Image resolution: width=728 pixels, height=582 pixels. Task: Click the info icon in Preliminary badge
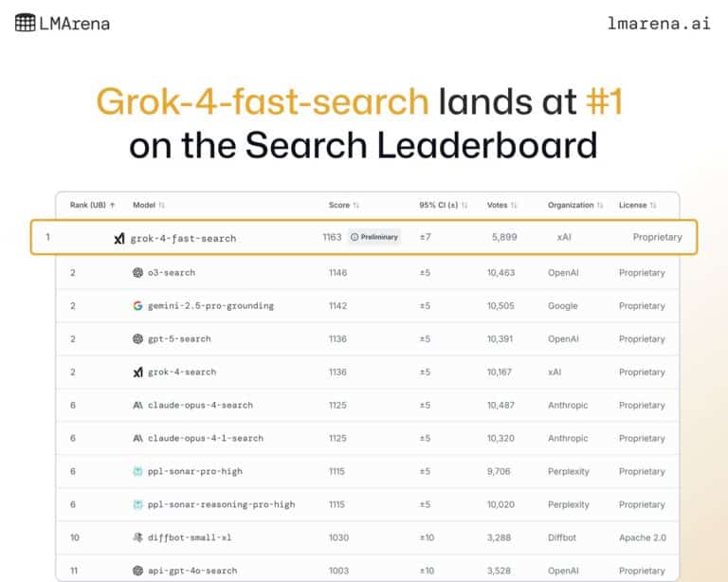(x=355, y=237)
